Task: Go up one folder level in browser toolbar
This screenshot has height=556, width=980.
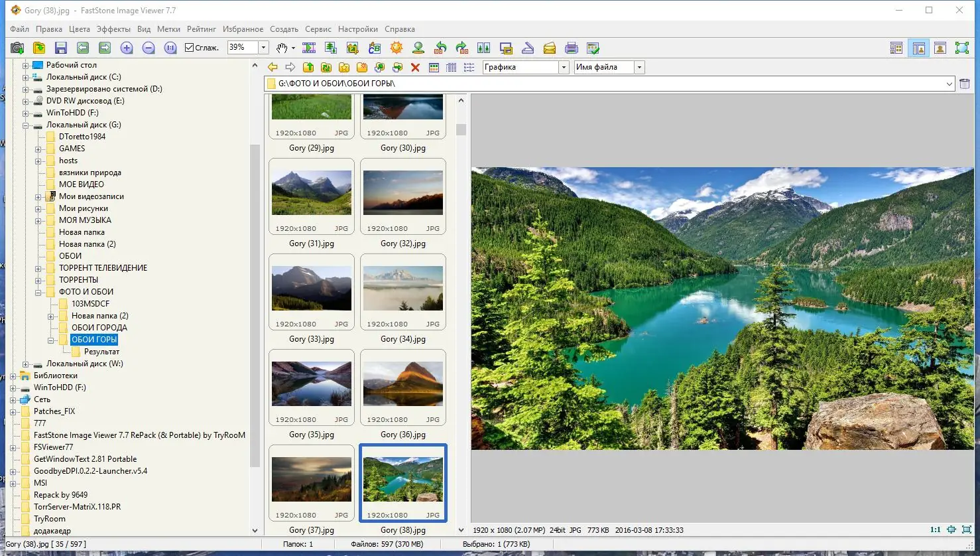Action: [308, 67]
